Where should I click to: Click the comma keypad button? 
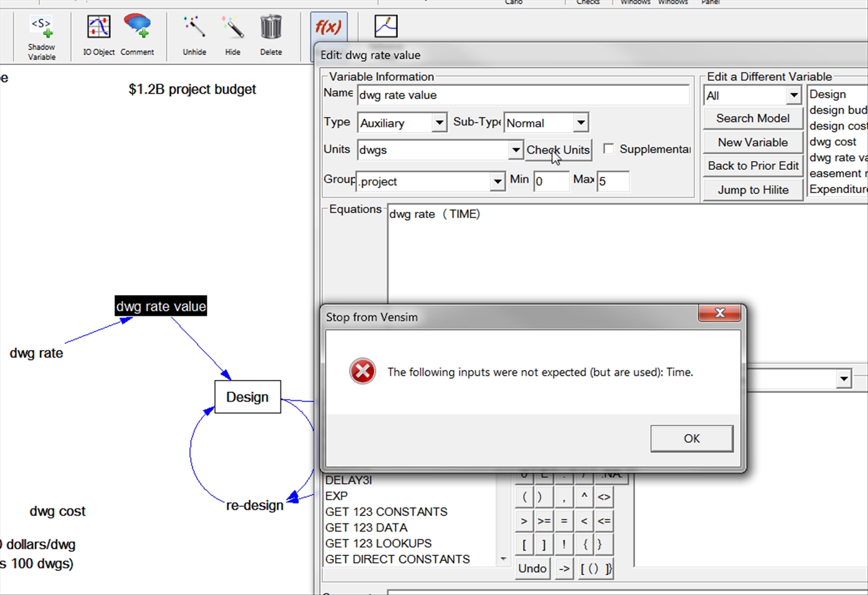point(564,497)
